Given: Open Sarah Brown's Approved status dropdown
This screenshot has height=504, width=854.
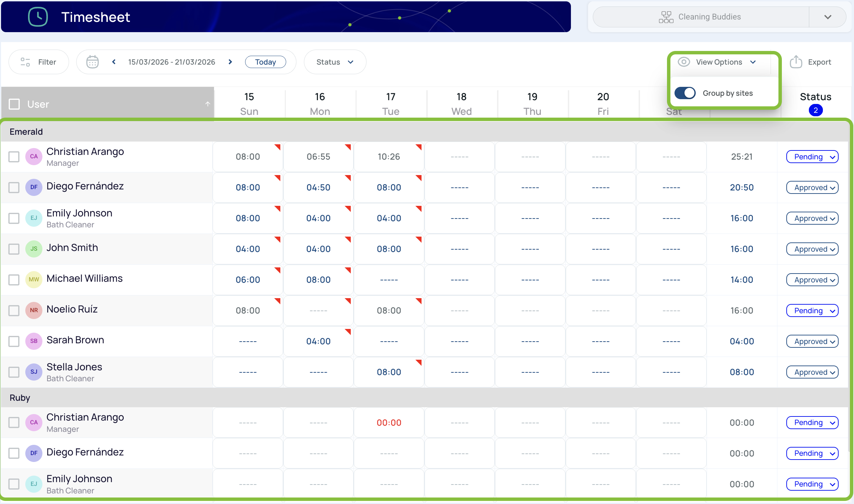Looking at the screenshot, I should point(812,341).
